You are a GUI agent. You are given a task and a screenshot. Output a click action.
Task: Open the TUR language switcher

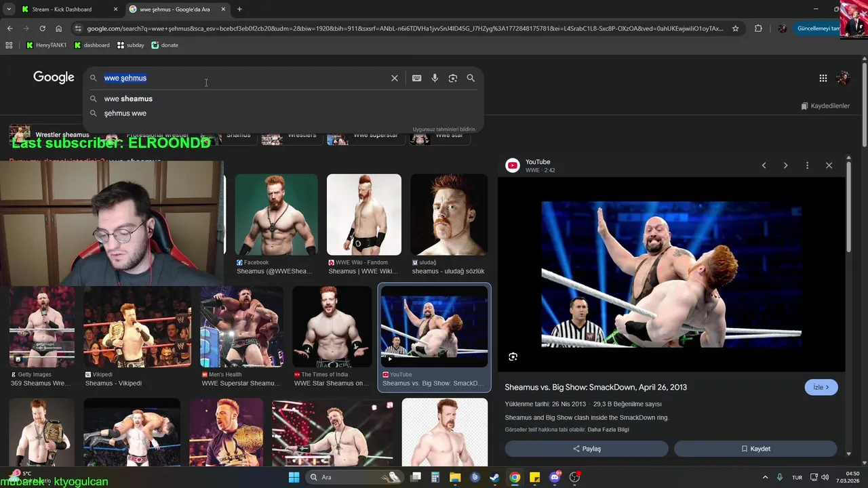pos(797,477)
